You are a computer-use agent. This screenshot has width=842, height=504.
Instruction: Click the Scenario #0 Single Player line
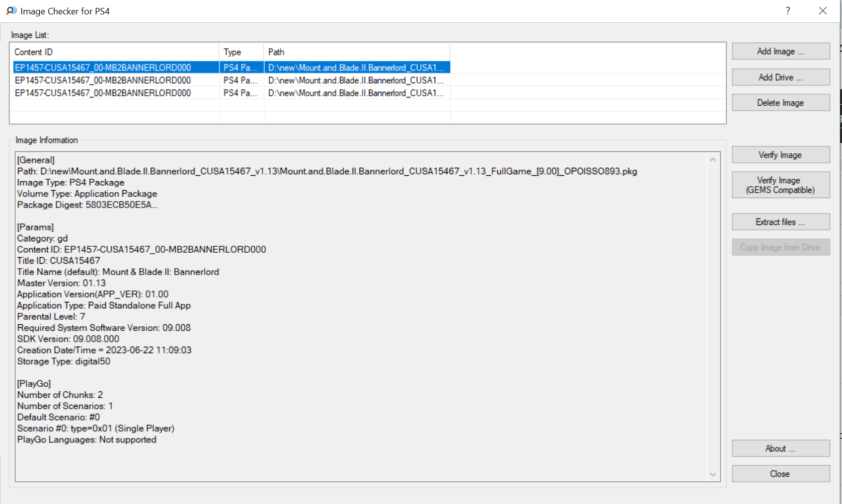point(96,428)
